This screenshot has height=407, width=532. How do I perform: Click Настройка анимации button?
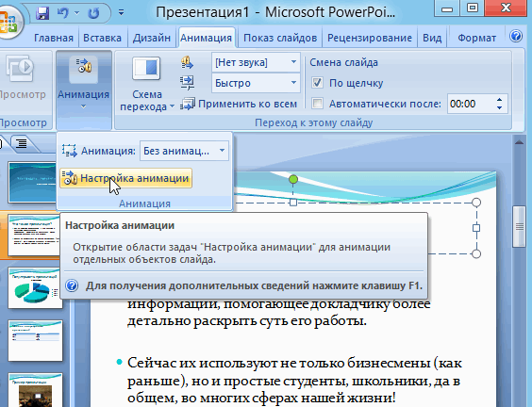tap(126, 178)
